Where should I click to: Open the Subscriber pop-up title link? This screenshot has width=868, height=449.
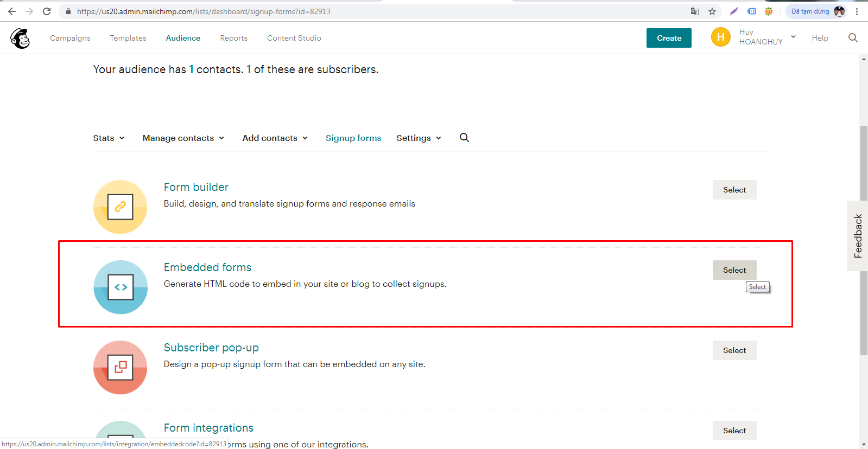point(211,348)
